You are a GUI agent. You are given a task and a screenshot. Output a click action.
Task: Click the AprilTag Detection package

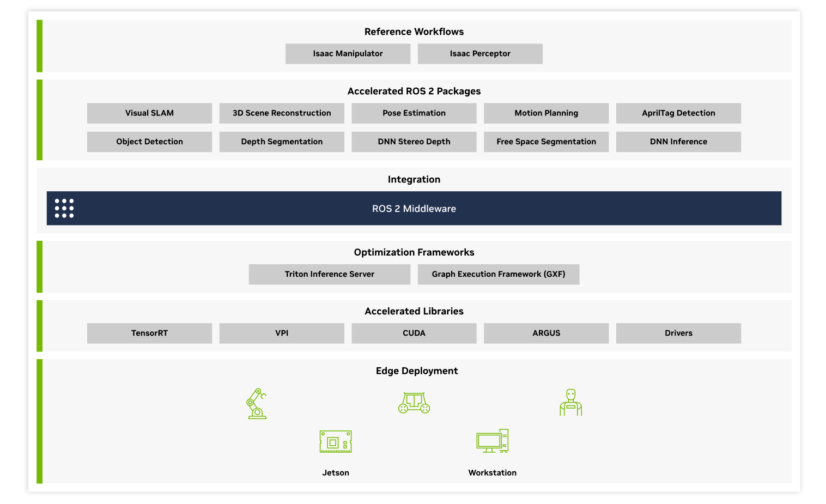click(x=678, y=113)
